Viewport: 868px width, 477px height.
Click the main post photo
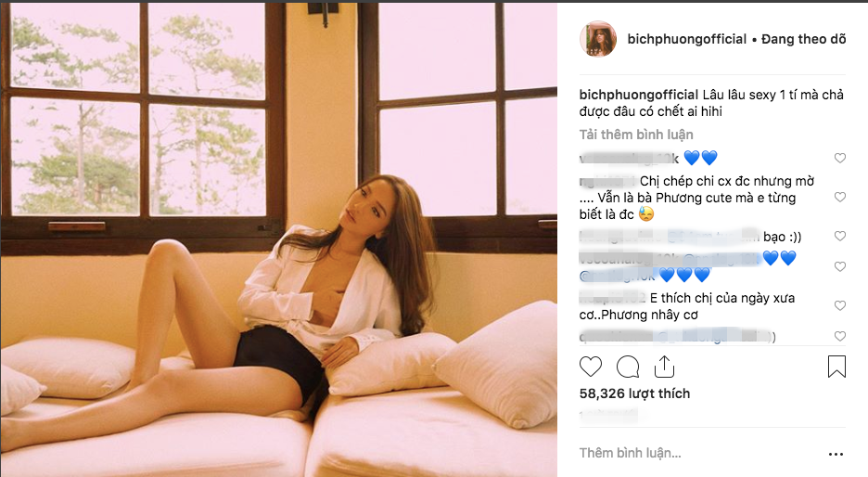click(278, 238)
